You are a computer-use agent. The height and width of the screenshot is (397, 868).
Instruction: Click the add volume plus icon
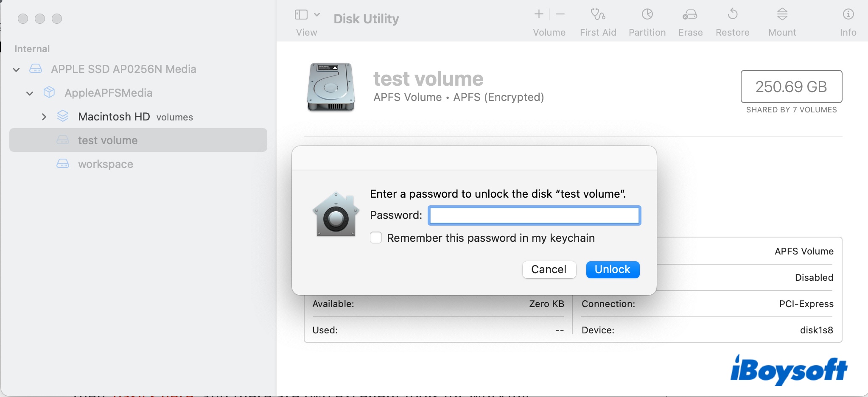point(539,14)
